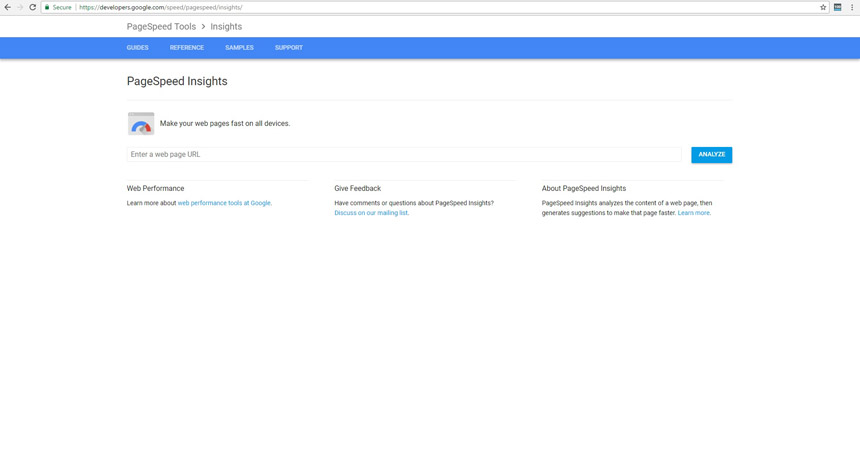Image resolution: width=860 pixels, height=470 pixels.
Task: Click the Analyze button
Action: coord(711,155)
